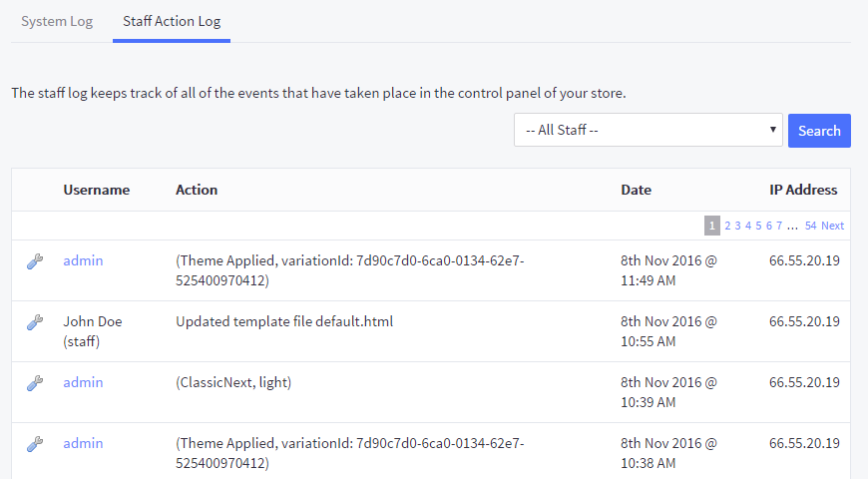
Task: Jump to last page 54
Action: pyautogui.click(x=811, y=226)
